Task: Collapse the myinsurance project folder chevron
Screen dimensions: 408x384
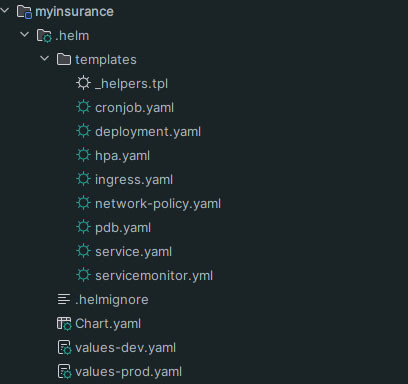Action: 5,11
